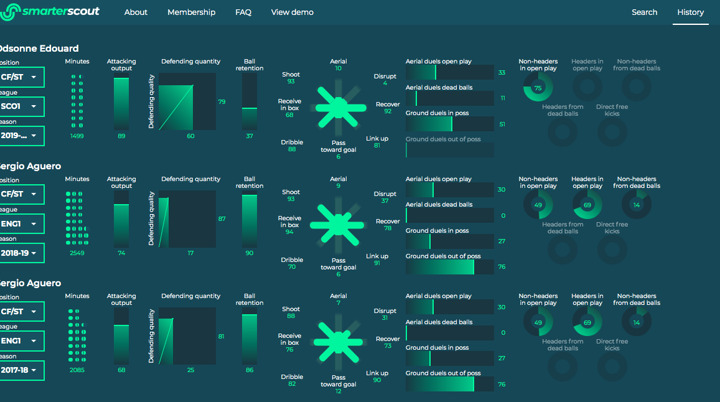Go to Membership page
This screenshot has width=720, height=402.
tap(191, 12)
